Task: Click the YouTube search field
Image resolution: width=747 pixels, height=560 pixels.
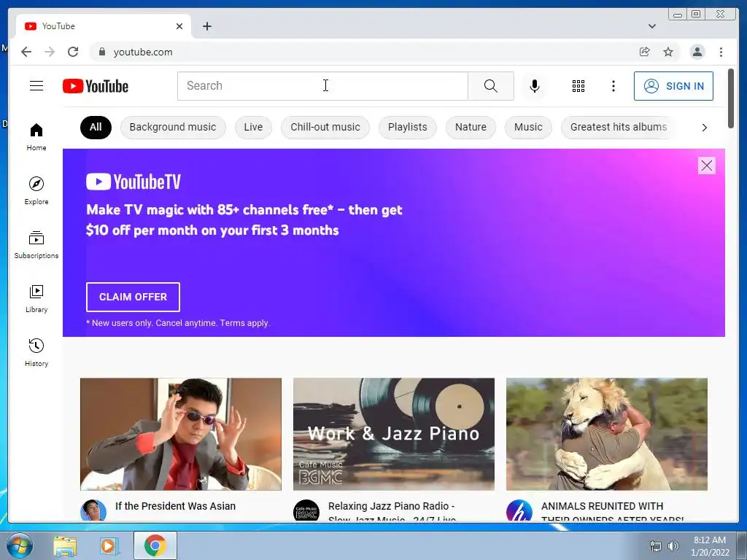Action: [x=322, y=86]
